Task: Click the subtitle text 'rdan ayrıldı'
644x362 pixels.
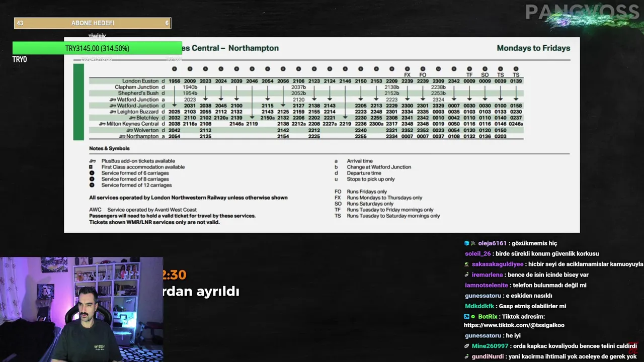Action: click(200, 292)
